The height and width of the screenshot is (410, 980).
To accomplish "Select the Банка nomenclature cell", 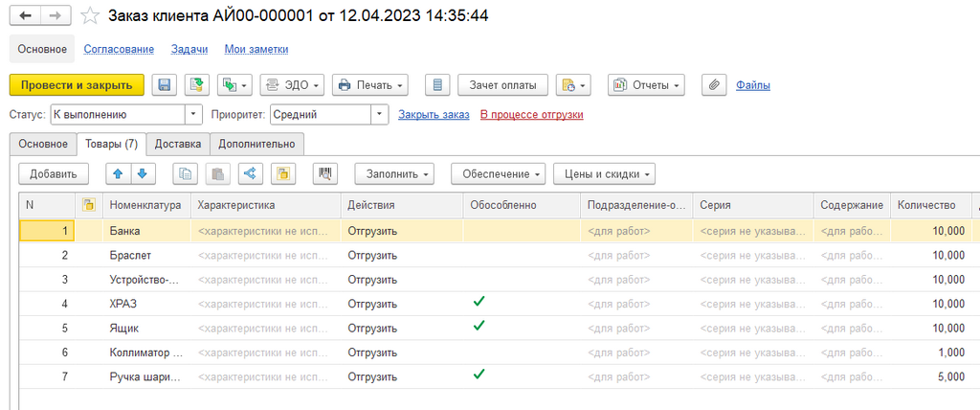I will [146, 231].
